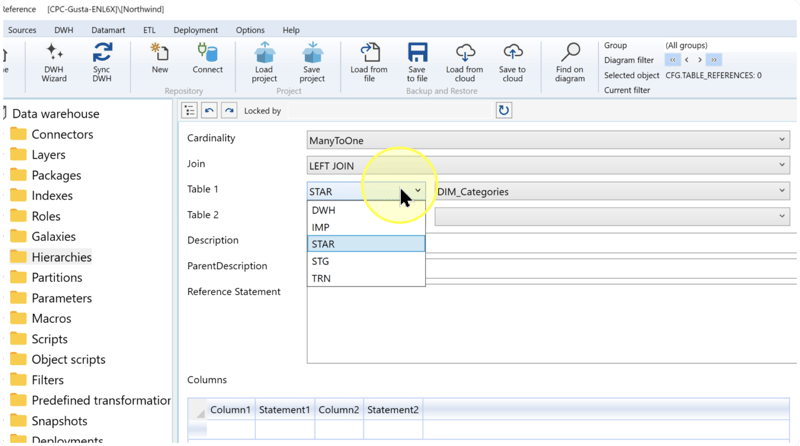Open the Scripts folder
This screenshot has height=446, width=800.
pos(49,339)
